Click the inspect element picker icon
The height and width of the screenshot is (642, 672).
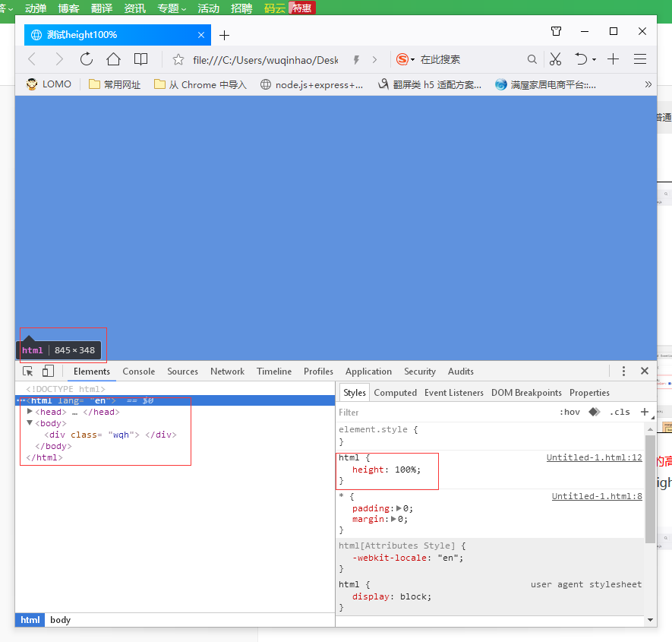pos(28,372)
